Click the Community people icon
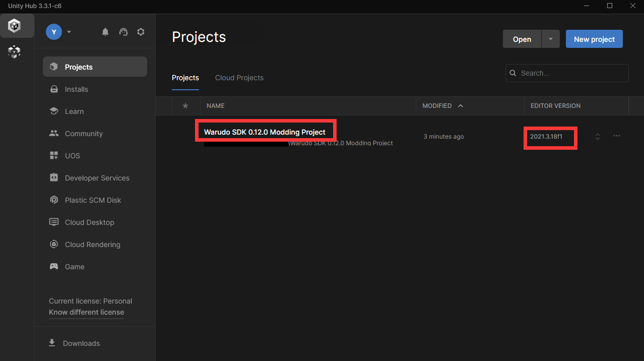The image size is (644, 361). tap(54, 134)
